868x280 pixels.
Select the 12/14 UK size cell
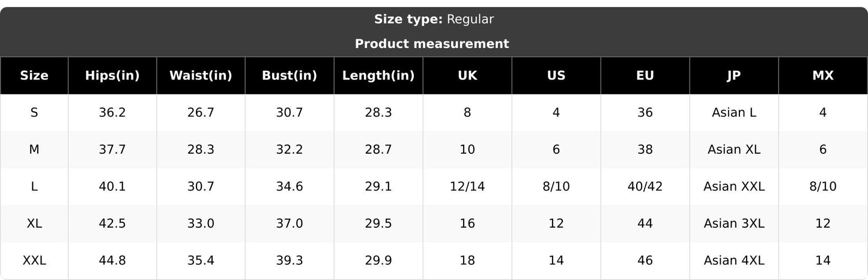pos(467,186)
